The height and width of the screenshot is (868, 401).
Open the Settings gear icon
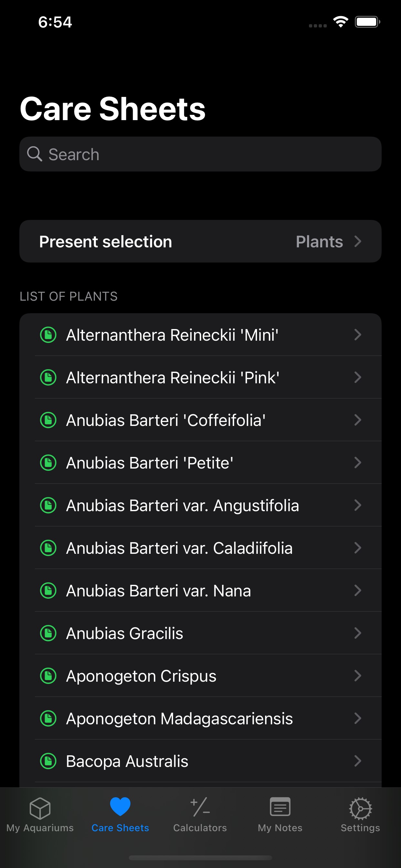360,808
